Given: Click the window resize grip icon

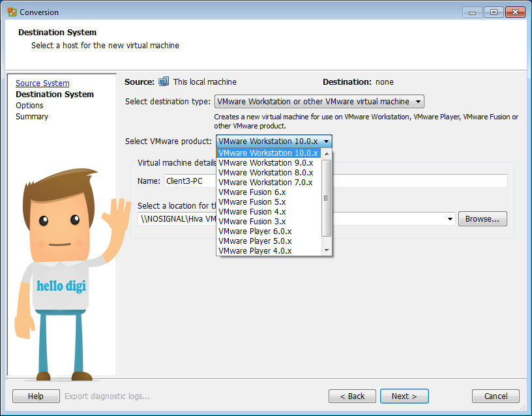Looking at the screenshot, I should pyautogui.click(x=522, y=407).
